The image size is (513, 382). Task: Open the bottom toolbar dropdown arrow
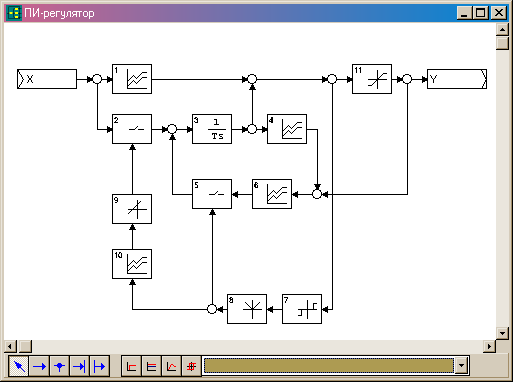click(x=461, y=366)
